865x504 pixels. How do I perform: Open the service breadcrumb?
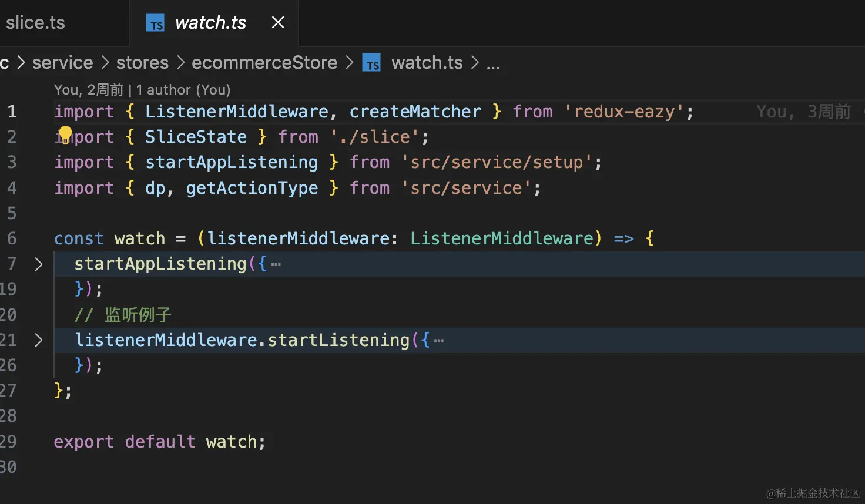pyautogui.click(x=62, y=62)
